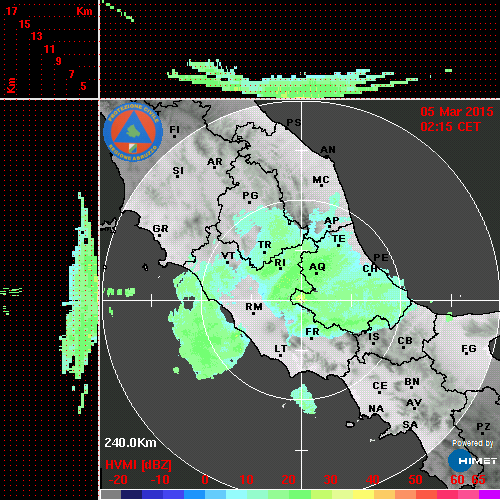Click the 17 Km altitude label

click(x=11, y=11)
